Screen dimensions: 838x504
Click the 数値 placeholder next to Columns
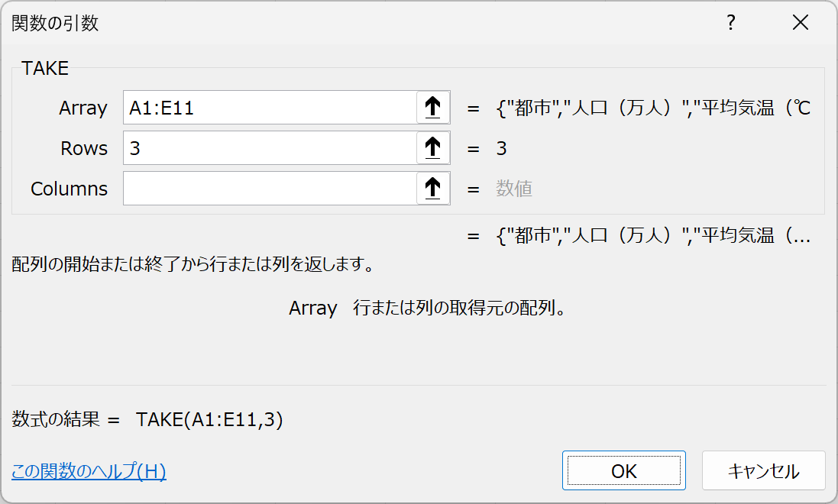pos(513,189)
